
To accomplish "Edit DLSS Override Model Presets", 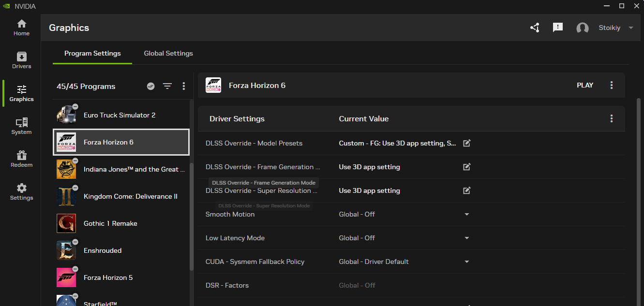I will tap(467, 143).
